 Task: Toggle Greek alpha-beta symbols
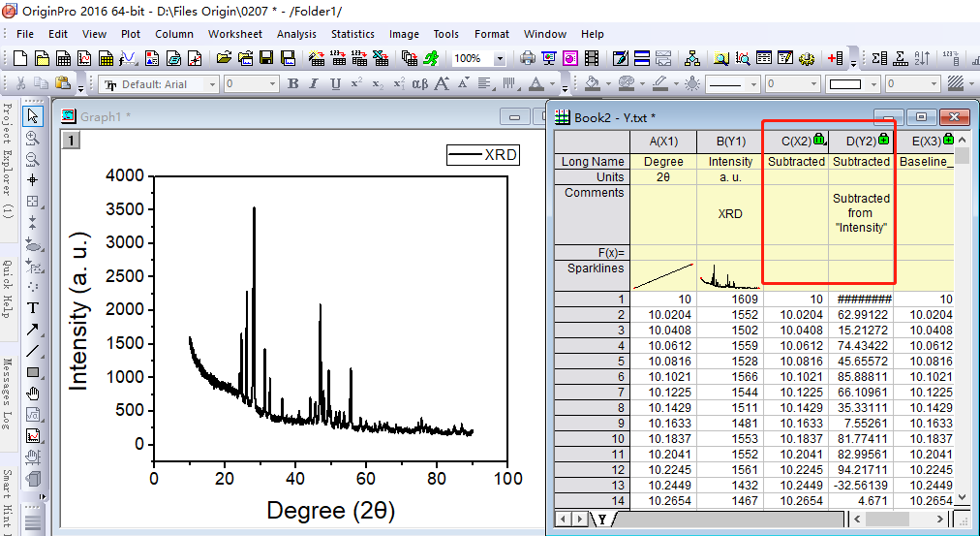(420, 83)
